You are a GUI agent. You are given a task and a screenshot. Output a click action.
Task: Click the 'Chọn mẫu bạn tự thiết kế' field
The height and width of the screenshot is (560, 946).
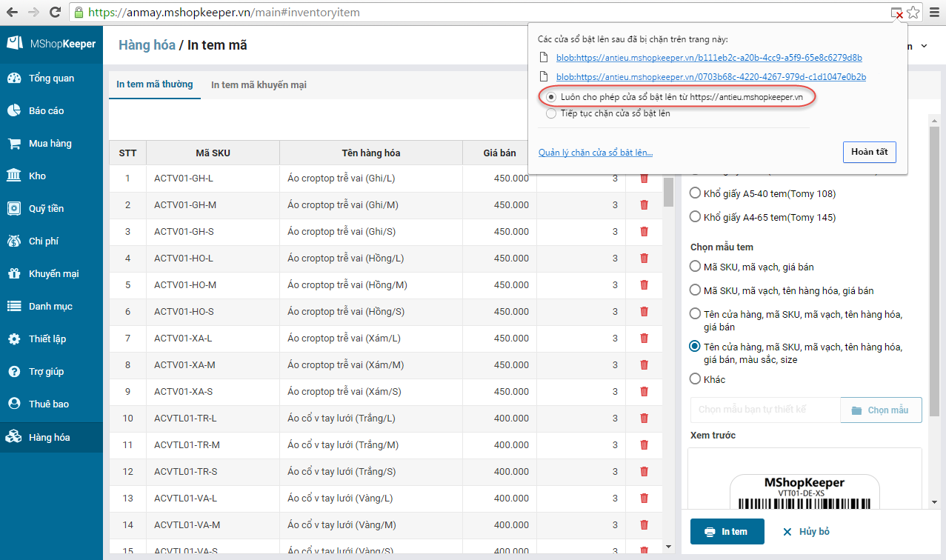pyautogui.click(x=764, y=410)
